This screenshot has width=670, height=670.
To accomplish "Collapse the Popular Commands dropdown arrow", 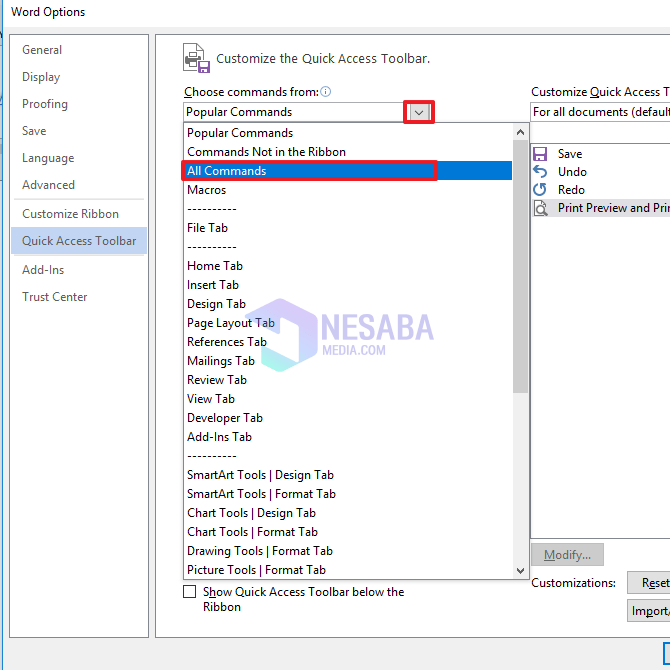I will (419, 112).
